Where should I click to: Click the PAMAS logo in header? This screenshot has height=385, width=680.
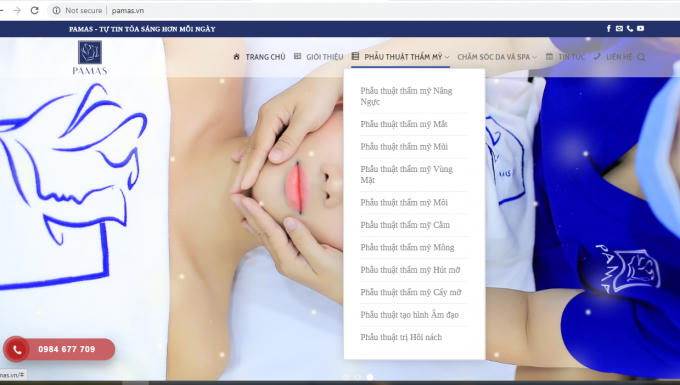pos(90,57)
